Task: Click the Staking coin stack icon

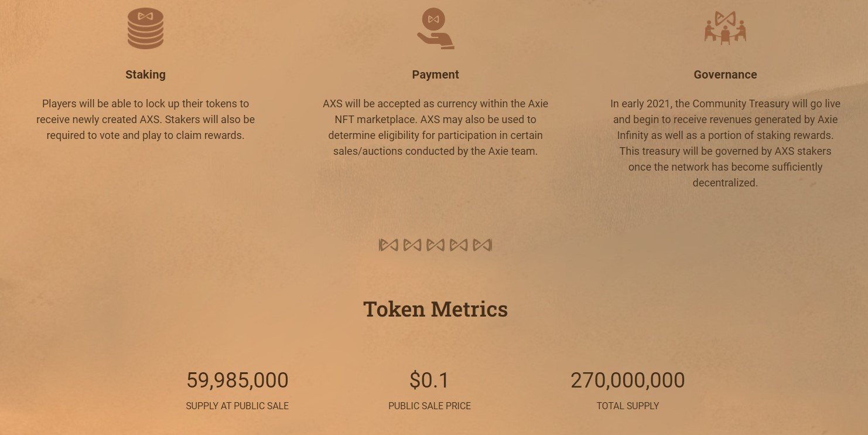Action: pos(145,29)
